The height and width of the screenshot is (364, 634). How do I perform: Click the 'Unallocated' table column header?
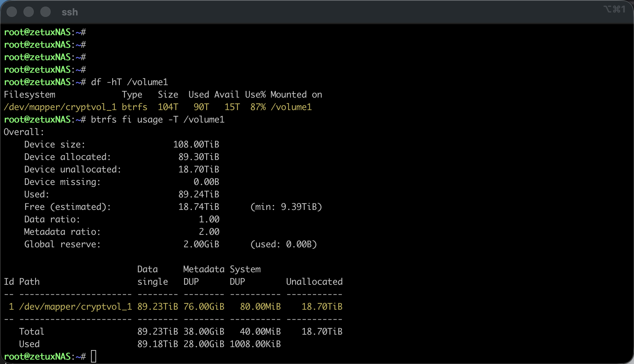tap(314, 282)
